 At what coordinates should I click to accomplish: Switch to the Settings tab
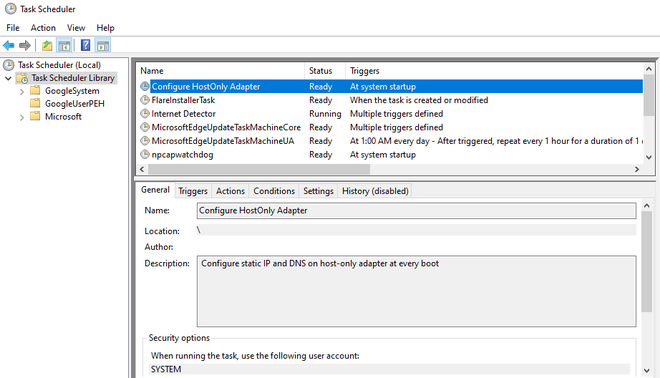pos(318,191)
